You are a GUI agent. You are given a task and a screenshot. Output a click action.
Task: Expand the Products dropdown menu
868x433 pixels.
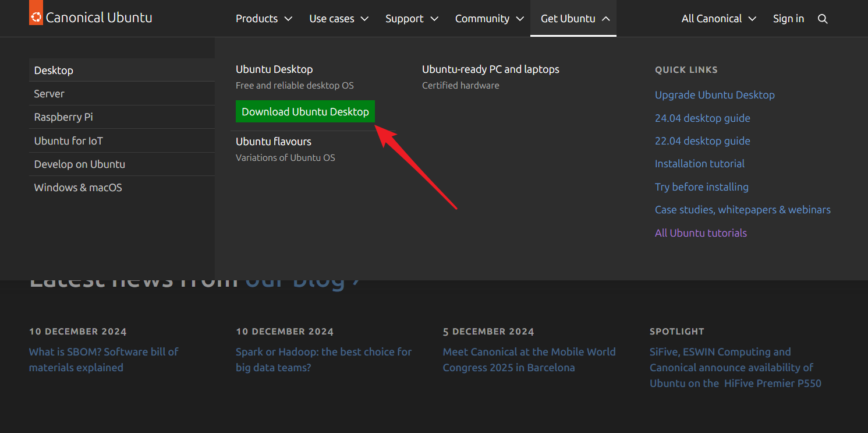[264, 19]
